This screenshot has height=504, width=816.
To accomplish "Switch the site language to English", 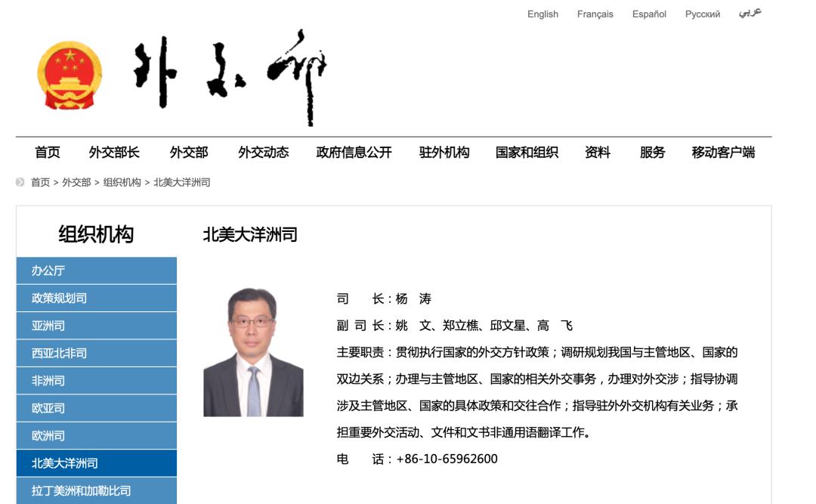I will [542, 14].
